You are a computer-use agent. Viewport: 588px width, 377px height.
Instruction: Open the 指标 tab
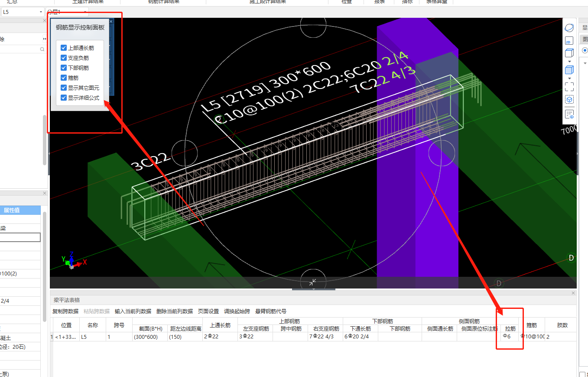(407, 2)
